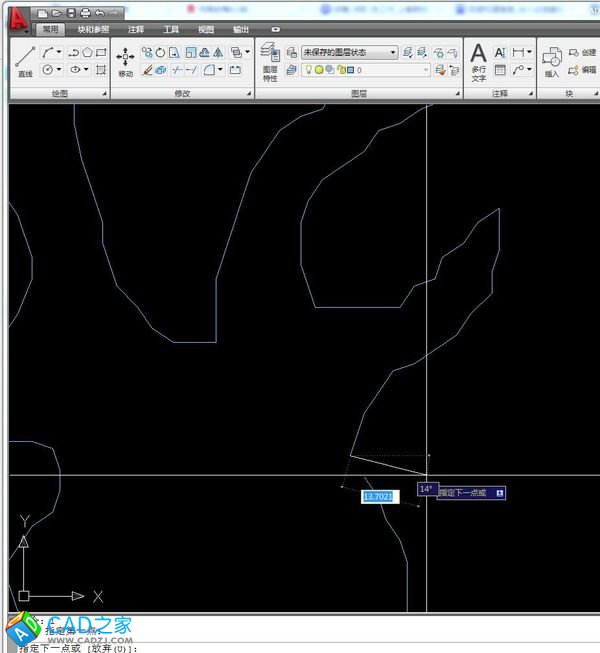Switch to the 注释 ribbon tab
The image size is (600, 653).
click(x=136, y=29)
